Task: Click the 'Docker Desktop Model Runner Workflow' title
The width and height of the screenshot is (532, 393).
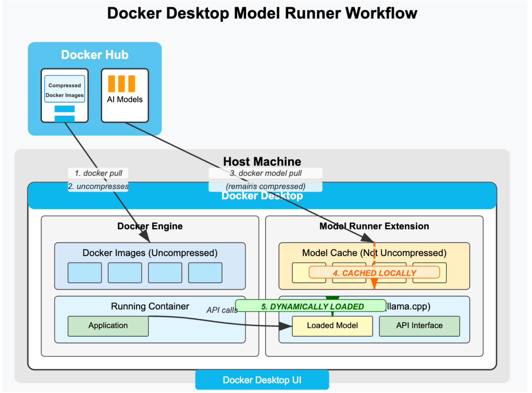Action: click(262, 13)
